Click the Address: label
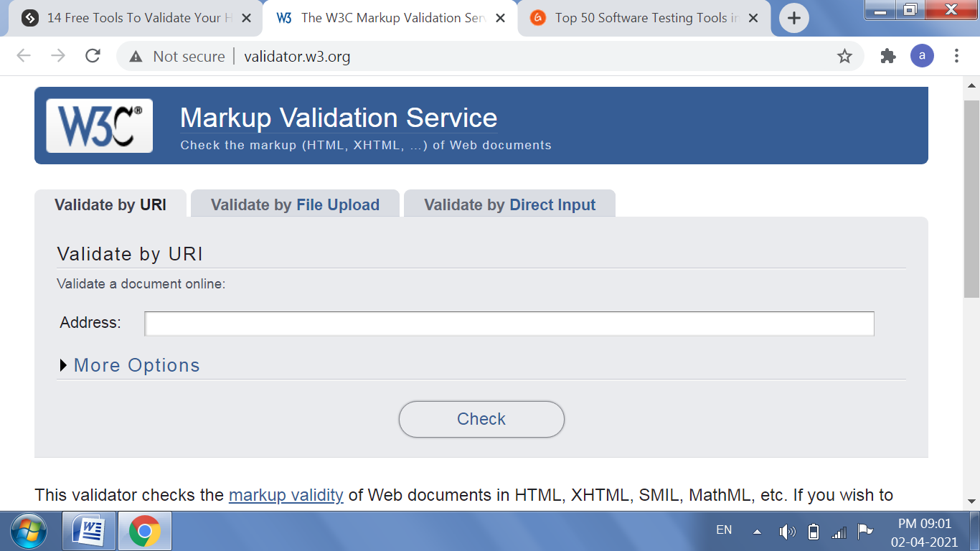This screenshot has height=551, width=980. click(x=90, y=323)
